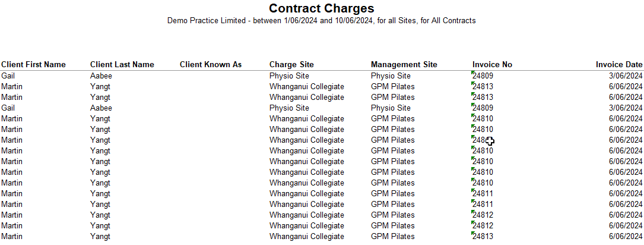Select the 3/06/2024 date in the first row
Viewport: 644px width, 245px height.
(626, 76)
